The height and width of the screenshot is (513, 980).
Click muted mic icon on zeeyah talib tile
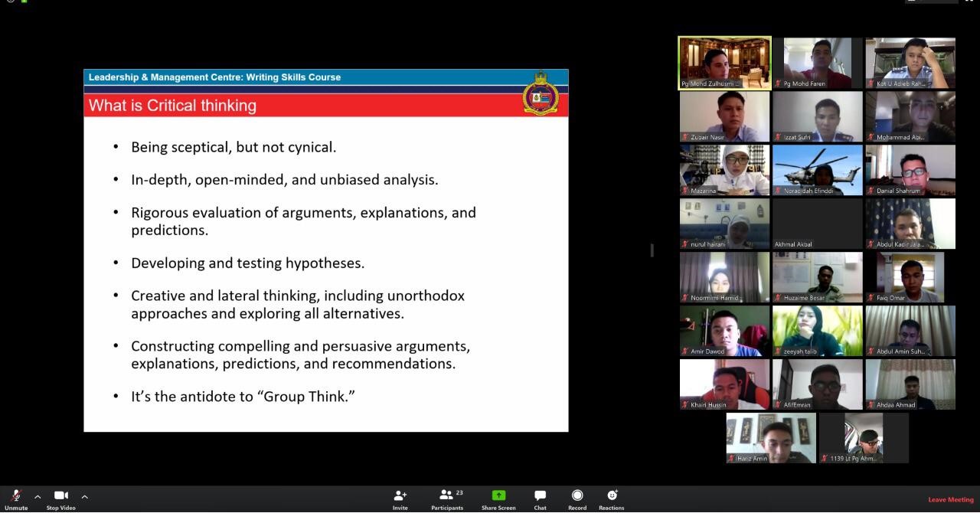[778, 351]
